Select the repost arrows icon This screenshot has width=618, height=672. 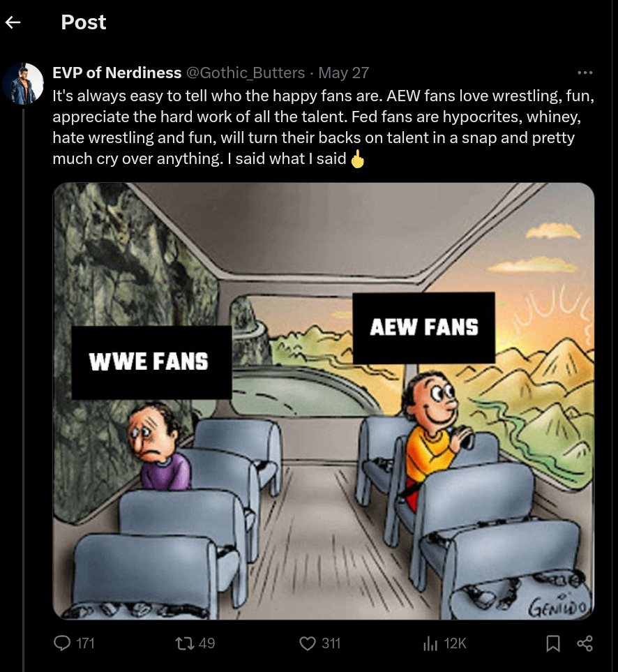[x=185, y=643]
